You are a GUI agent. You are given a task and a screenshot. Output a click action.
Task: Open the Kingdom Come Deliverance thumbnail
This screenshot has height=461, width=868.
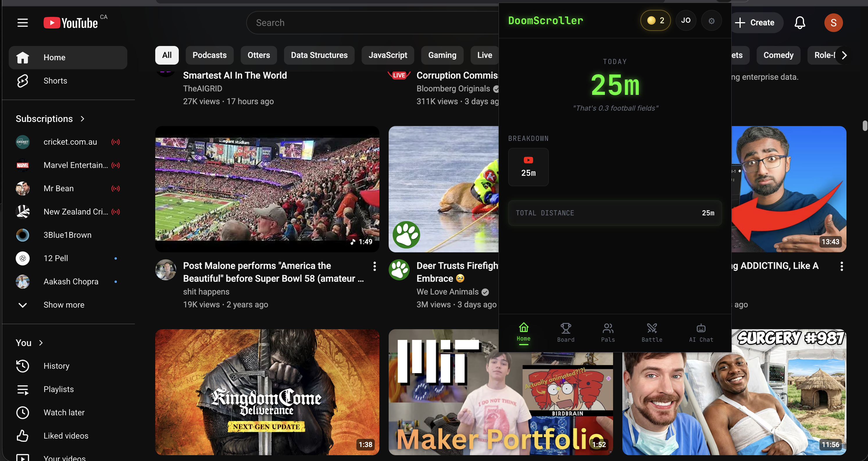click(267, 392)
